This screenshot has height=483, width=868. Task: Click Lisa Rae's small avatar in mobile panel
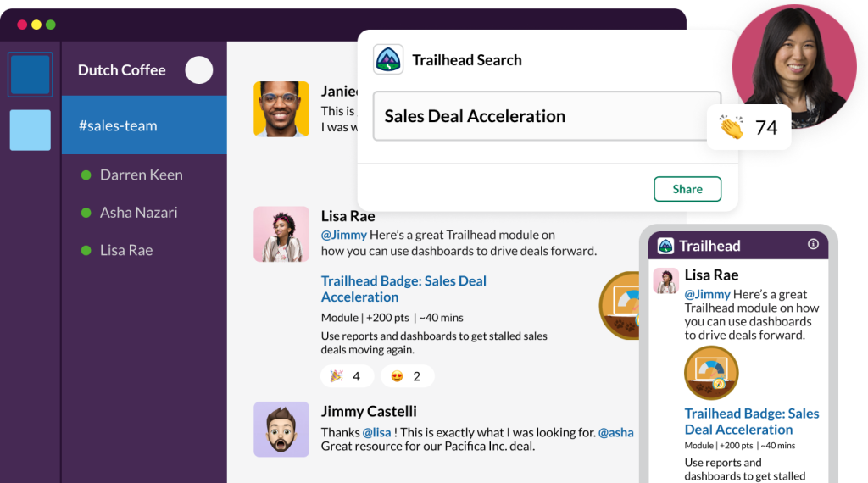click(x=666, y=281)
